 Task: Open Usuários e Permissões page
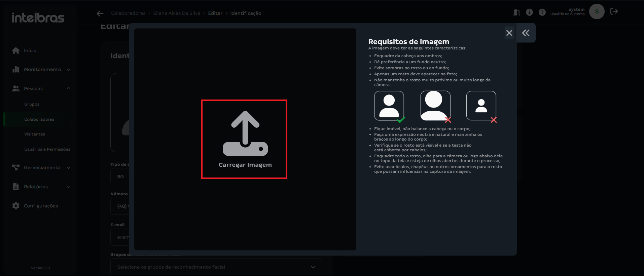pyautogui.click(x=47, y=149)
